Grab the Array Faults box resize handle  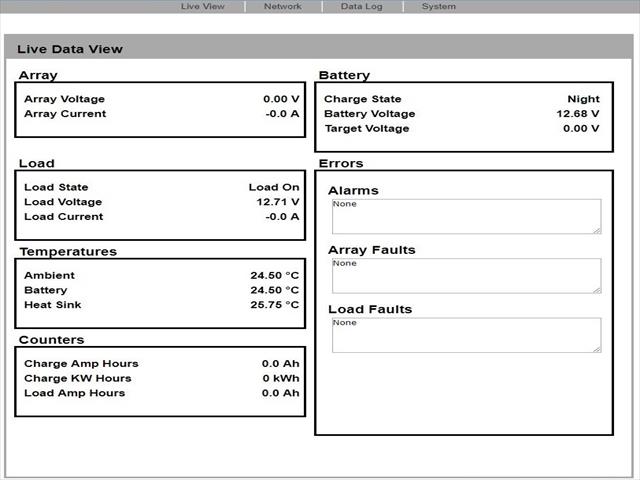[597, 290]
